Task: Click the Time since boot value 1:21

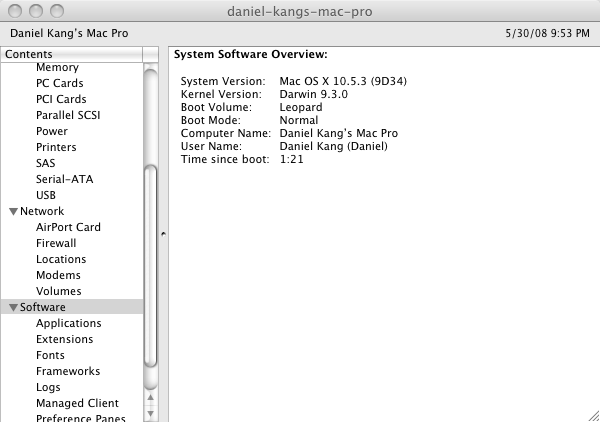Action: [x=292, y=160]
